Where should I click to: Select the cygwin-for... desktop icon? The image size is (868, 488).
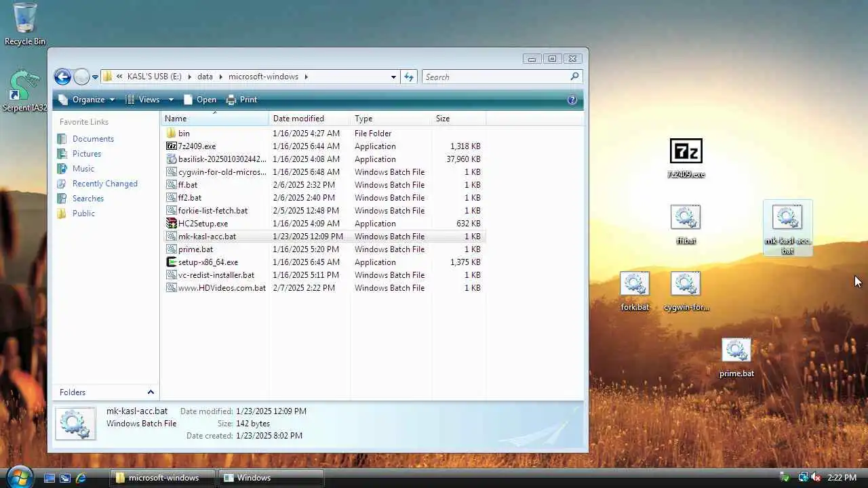tap(686, 290)
